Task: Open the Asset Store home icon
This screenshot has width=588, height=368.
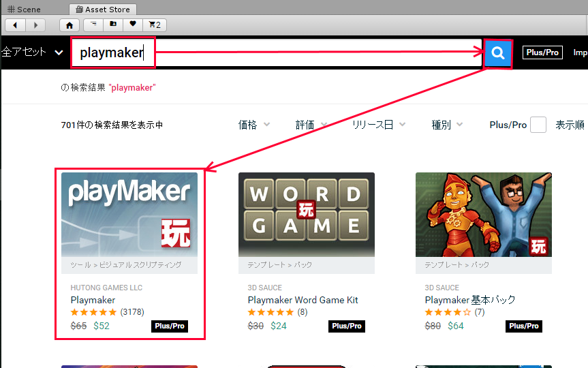Action: click(x=69, y=25)
